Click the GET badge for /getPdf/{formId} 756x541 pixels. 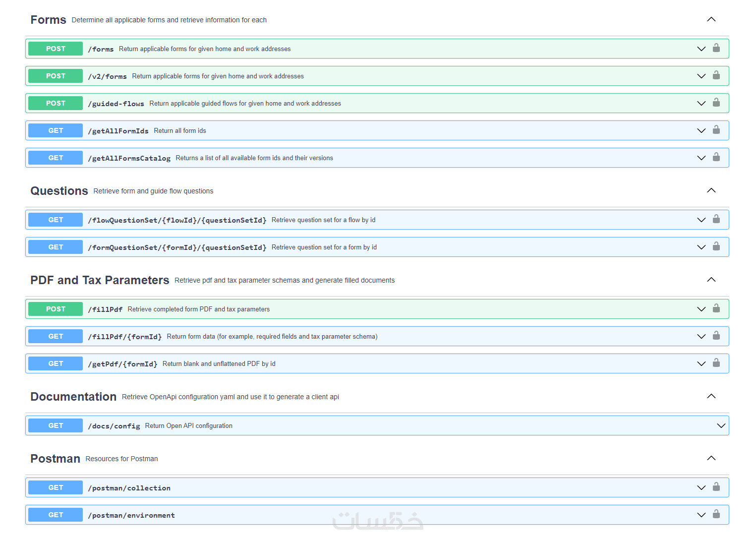click(x=56, y=363)
